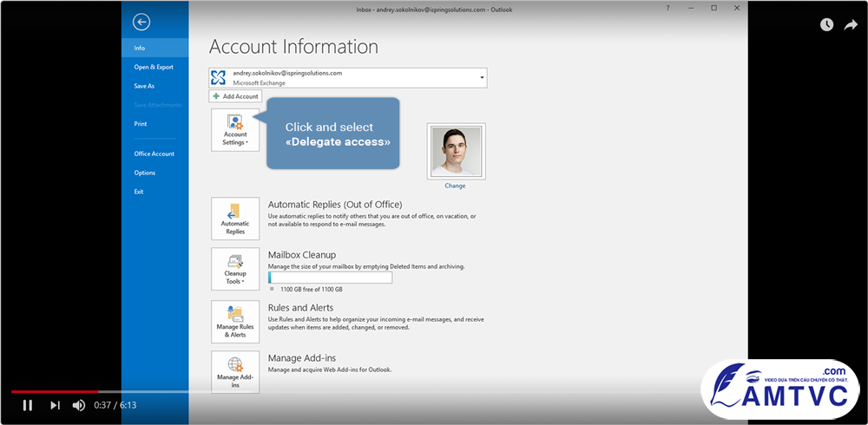
Task: Select Print in the sidebar
Action: click(x=140, y=124)
